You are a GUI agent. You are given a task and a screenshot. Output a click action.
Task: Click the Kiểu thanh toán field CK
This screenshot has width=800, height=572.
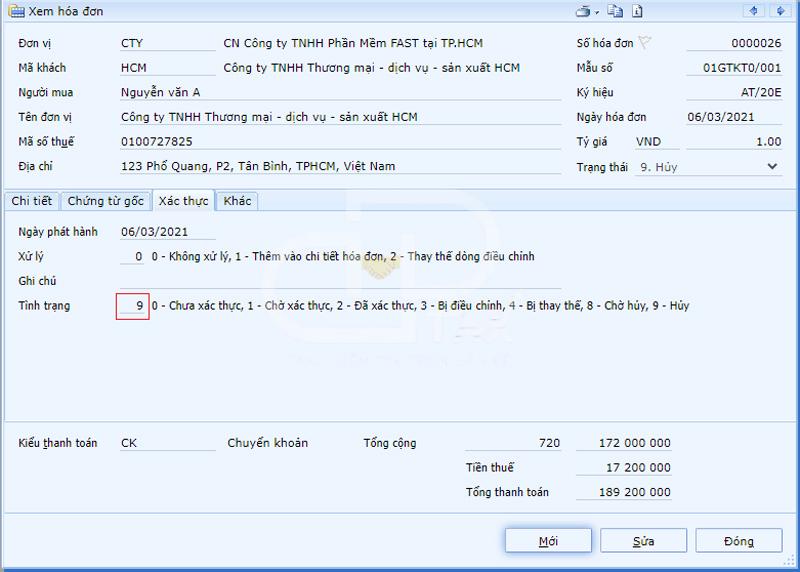168,443
